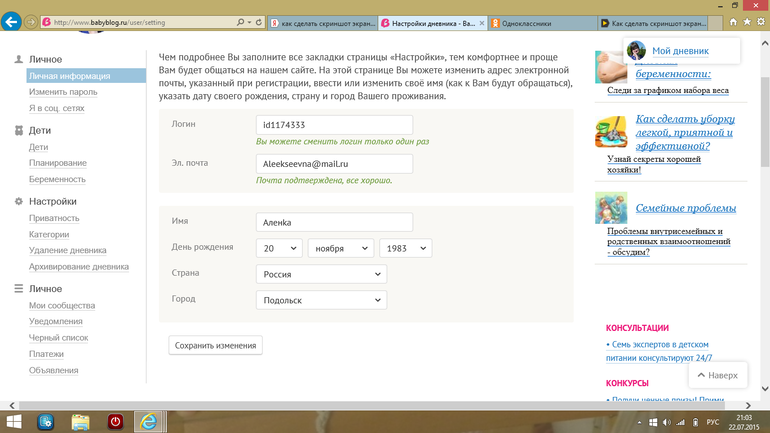Screen dimensions: 770x433
Task: Open browser tools gear icon
Action: click(x=761, y=22)
